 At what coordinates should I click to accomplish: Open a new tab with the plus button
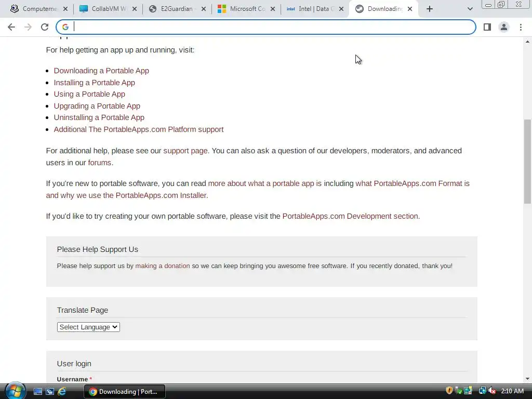pos(430,9)
